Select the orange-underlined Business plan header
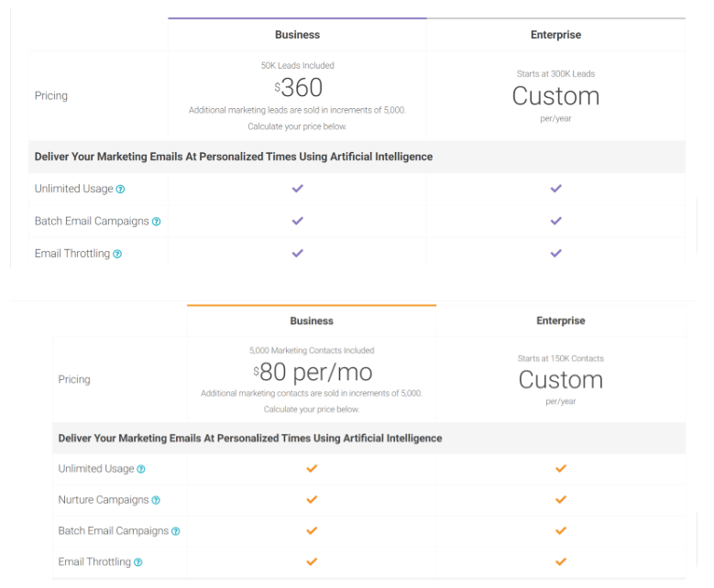 click(312, 321)
